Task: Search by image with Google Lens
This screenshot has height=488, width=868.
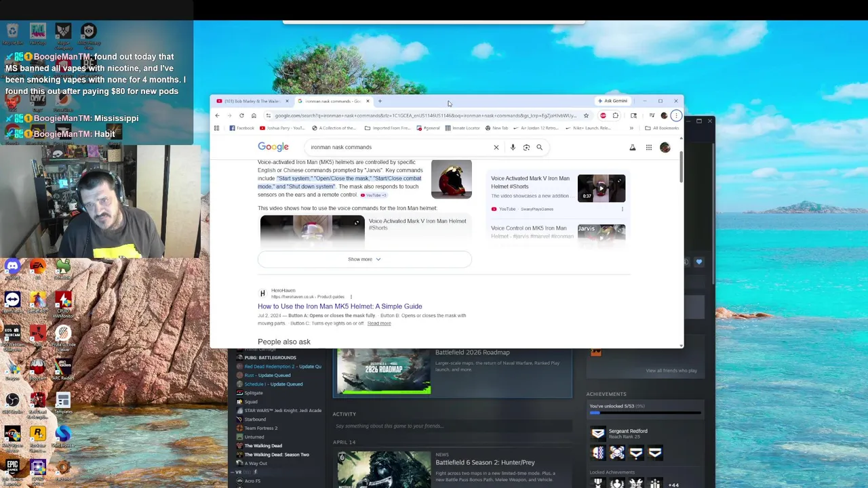Action: pos(526,147)
